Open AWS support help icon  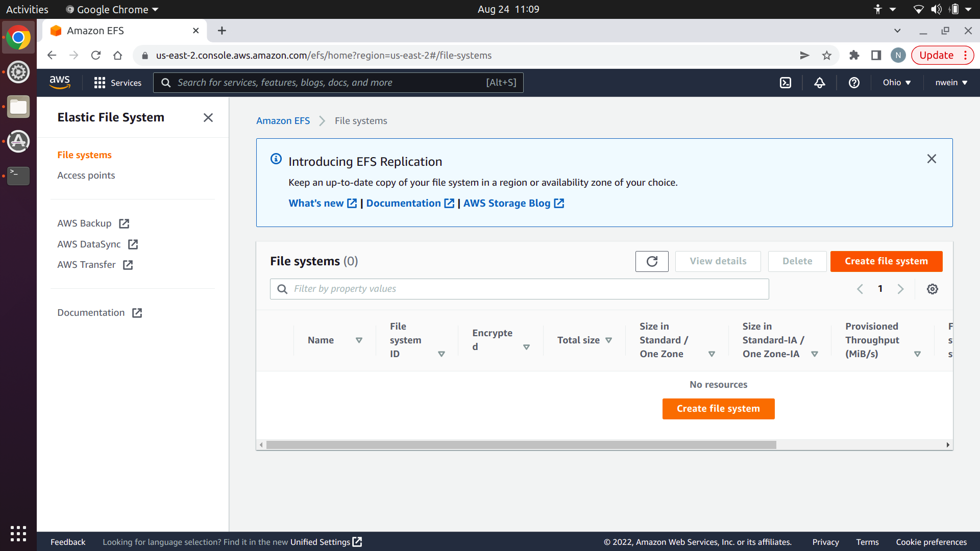854,83
